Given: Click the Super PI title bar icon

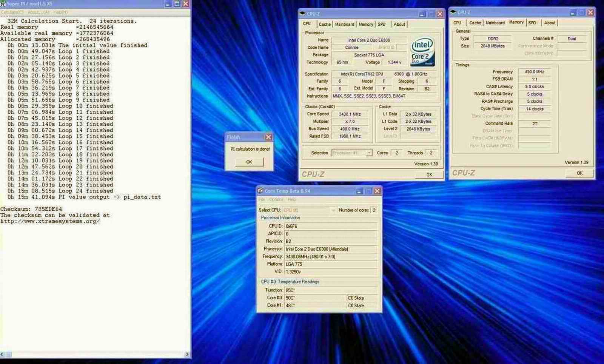Looking at the screenshot, I should coord(3,4).
